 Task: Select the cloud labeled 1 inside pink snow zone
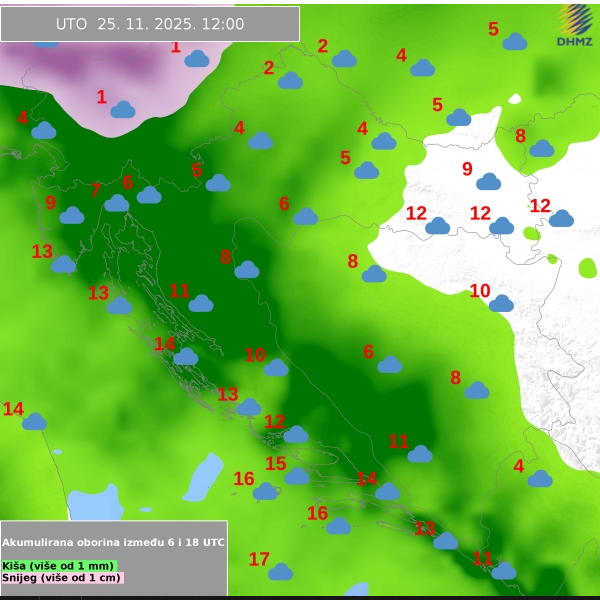click(x=123, y=110)
